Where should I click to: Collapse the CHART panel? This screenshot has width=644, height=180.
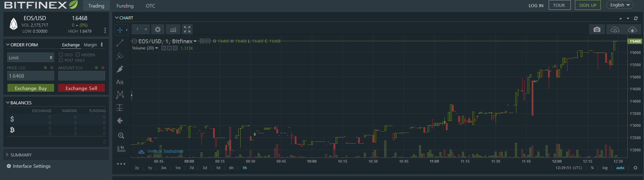(x=117, y=18)
